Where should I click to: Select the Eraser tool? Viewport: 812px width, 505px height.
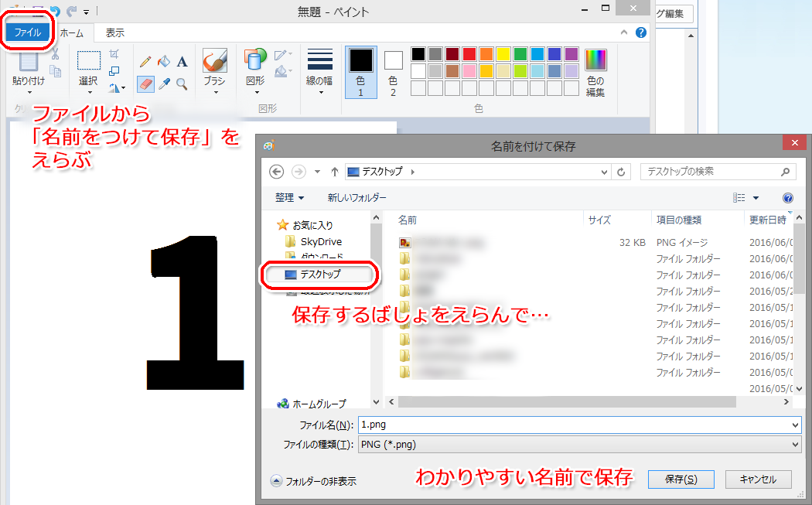pyautogui.click(x=145, y=84)
